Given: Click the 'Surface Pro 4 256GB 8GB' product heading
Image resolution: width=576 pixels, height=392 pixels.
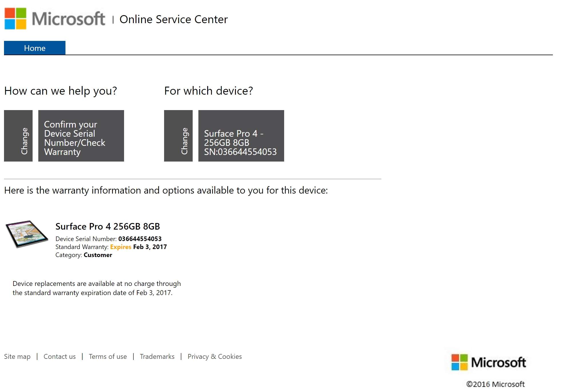Looking at the screenshot, I should [x=107, y=226].
